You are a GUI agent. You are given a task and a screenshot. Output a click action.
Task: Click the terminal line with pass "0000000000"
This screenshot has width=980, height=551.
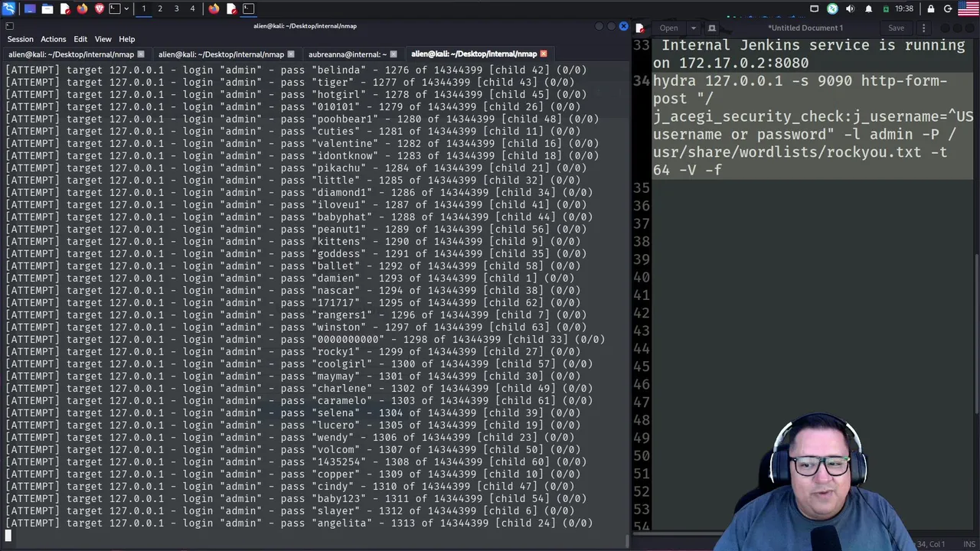click(305, 339)
